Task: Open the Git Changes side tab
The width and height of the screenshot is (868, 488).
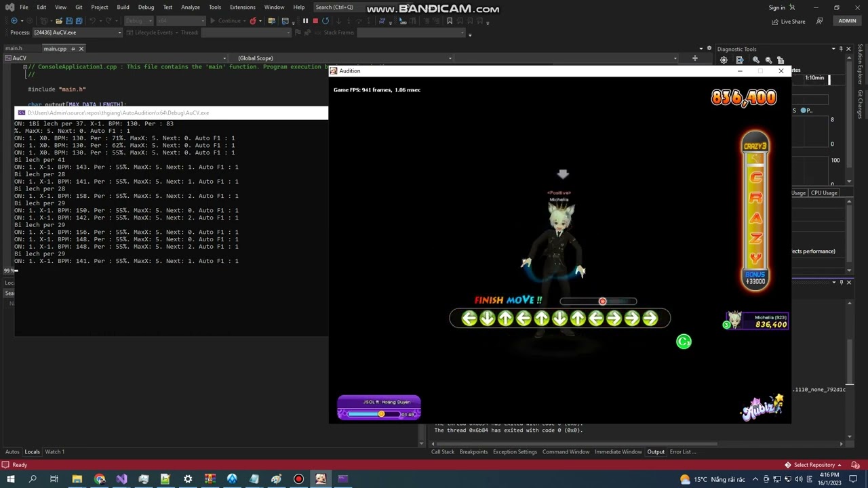Action: coord(860,104)
